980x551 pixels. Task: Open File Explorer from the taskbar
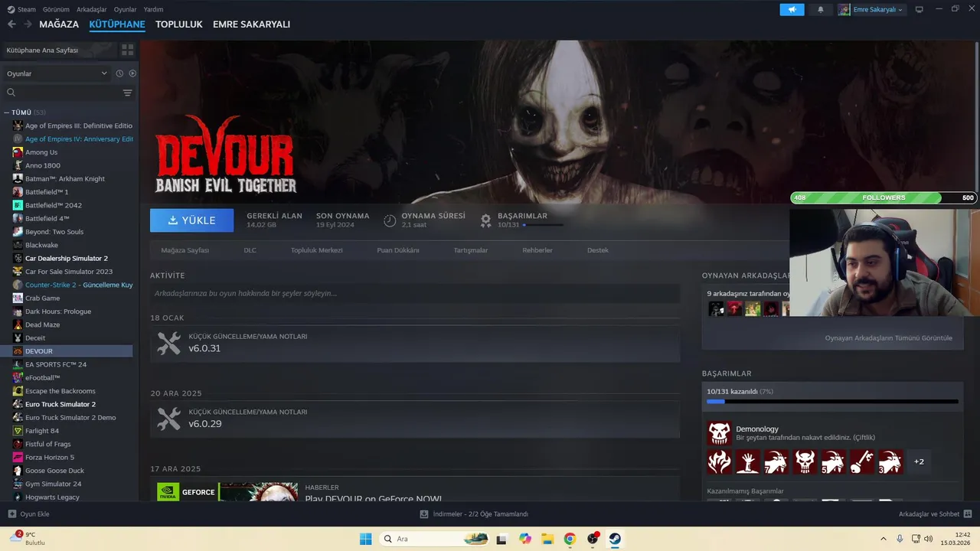(547, 539)
